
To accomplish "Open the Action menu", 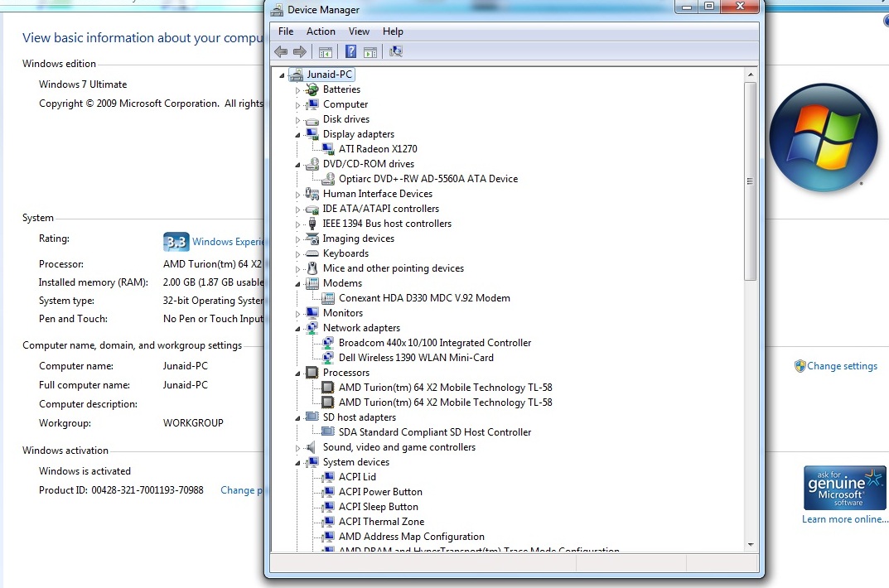I will tap(321, 31).
